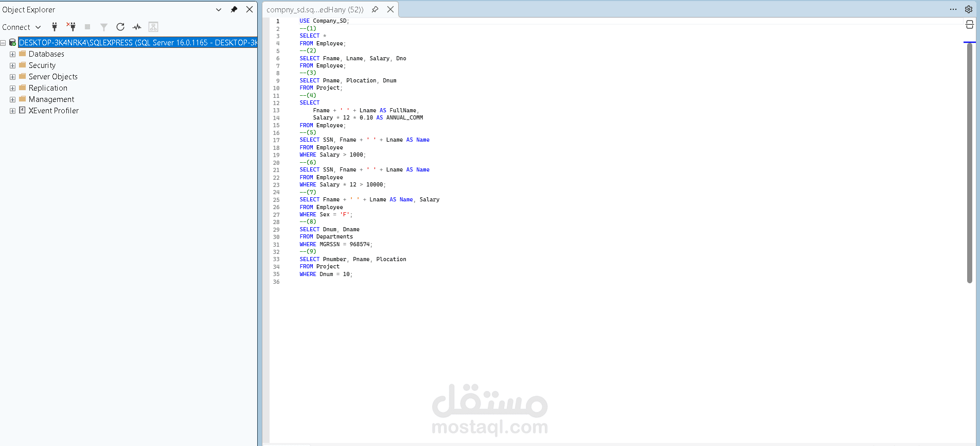Select the XEvent Profiler label
Viewport: 980px width, 446px height.
pyautogui.click(x=54, y=111)
